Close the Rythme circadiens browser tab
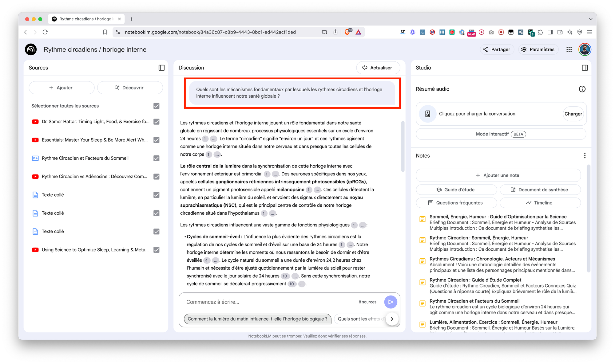Viewport: 615px width, 364px height. point(120,19)
